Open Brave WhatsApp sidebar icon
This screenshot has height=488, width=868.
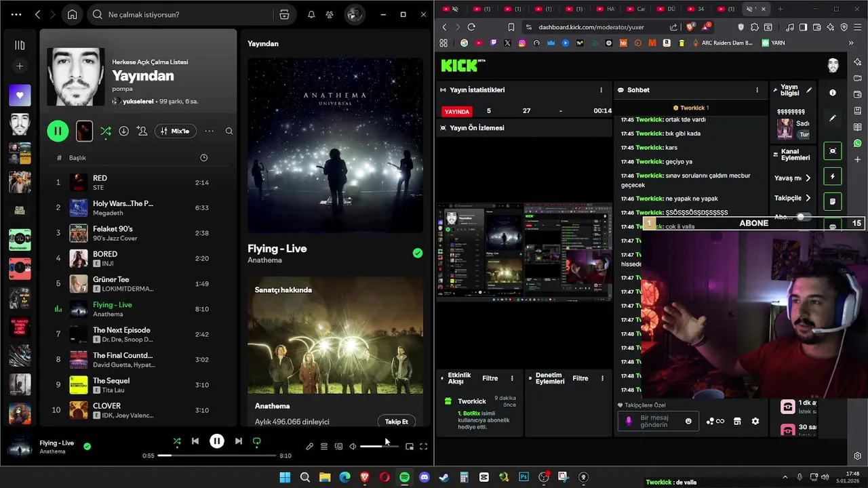point(858,143)
